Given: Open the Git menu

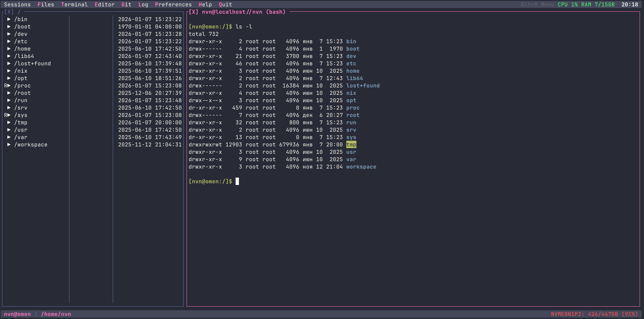Looking at the screenshot, I should 126,4.
